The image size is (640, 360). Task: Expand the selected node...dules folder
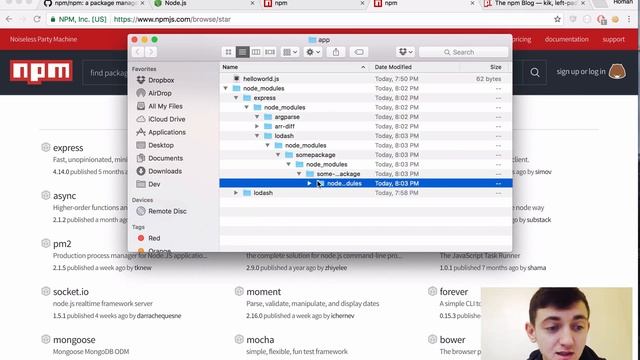coord(309,183)
